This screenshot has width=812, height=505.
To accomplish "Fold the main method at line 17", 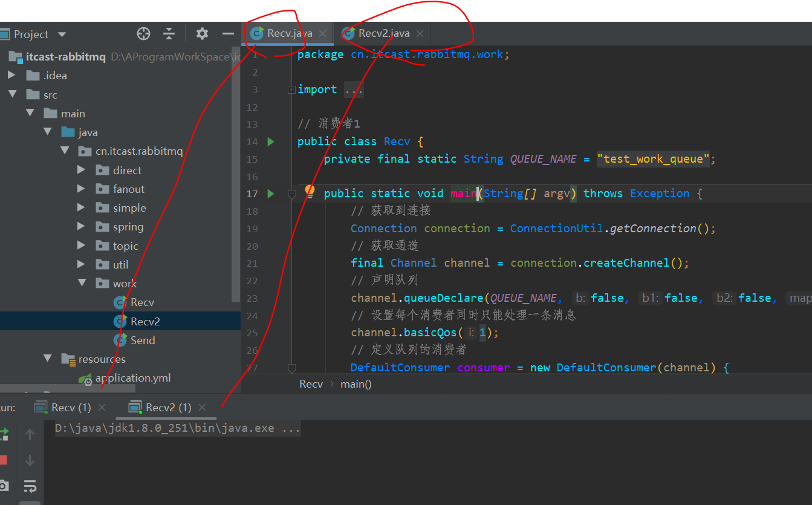I will pos(291,194).
